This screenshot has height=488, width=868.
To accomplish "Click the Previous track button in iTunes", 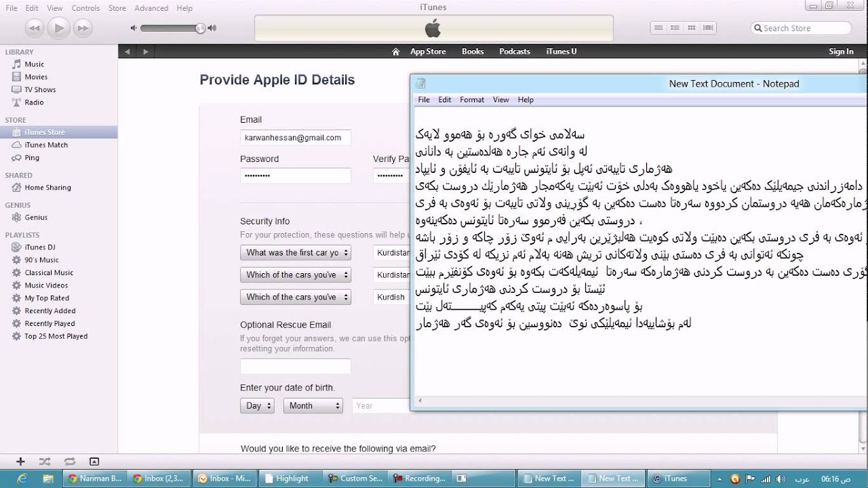I will (x=35, y=28).
